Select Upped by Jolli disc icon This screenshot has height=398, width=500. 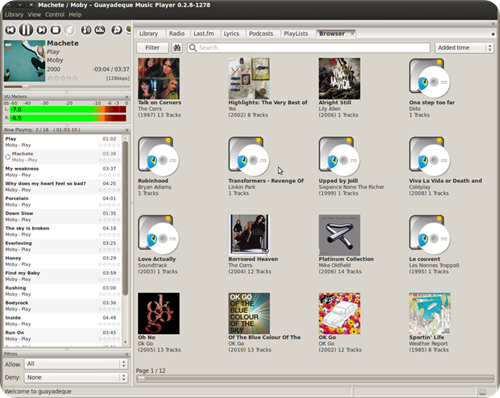point(339,157)
